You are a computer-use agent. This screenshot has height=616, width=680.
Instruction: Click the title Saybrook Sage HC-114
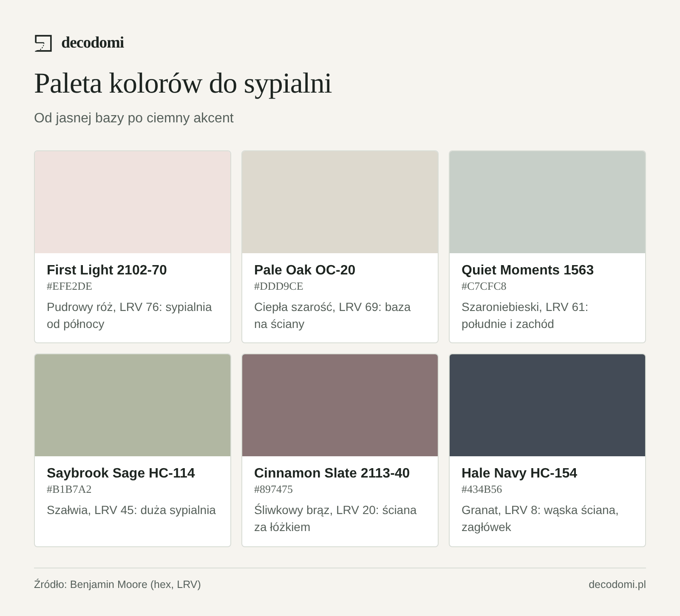coord(121,473)
